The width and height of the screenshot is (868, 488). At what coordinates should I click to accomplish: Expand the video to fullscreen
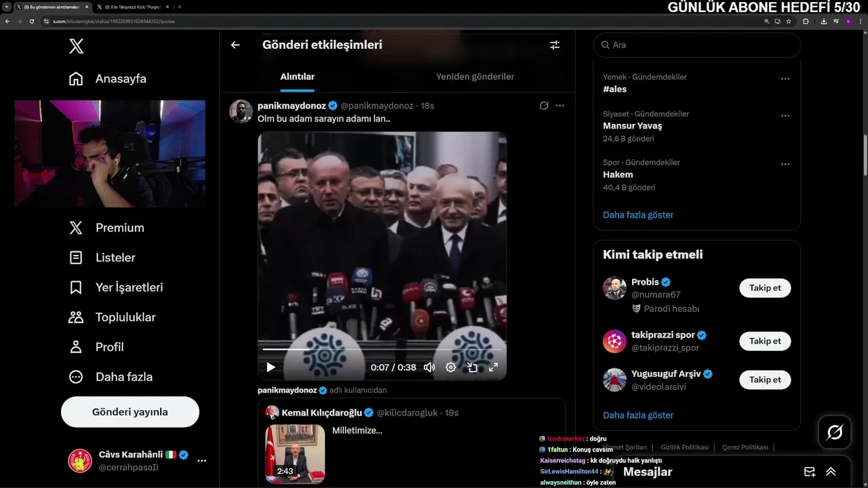(494, 367)
